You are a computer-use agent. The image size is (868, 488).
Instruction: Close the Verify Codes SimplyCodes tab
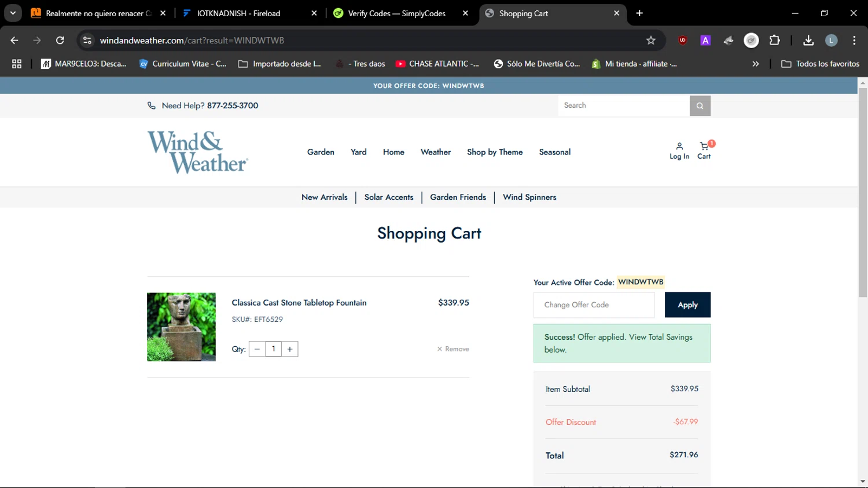pos(465,13)
